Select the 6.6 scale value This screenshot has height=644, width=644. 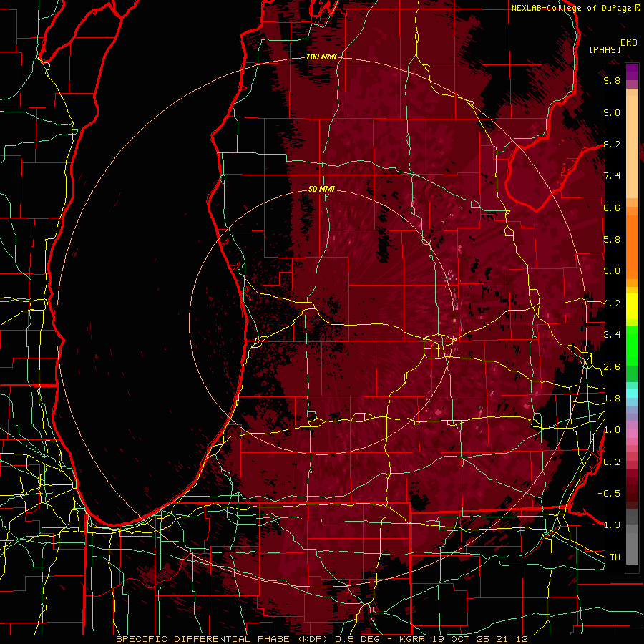(612, 208)
